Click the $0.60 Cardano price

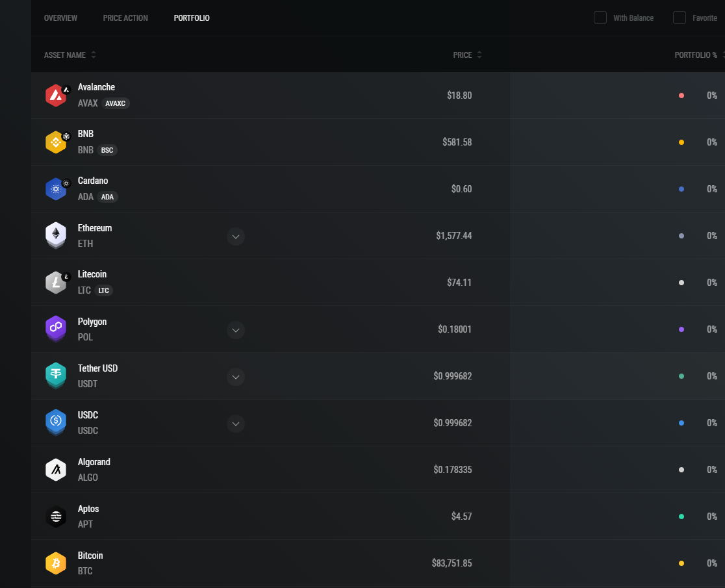461,188
